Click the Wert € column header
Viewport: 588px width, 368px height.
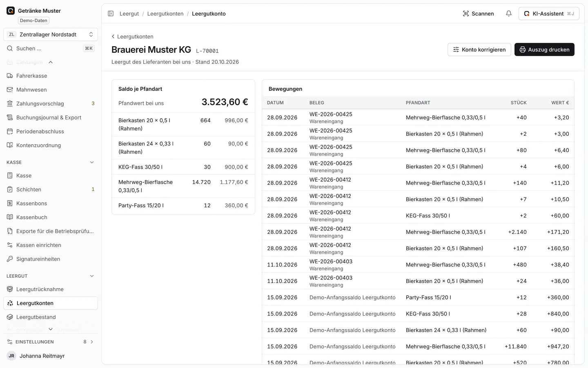[560, 103]
